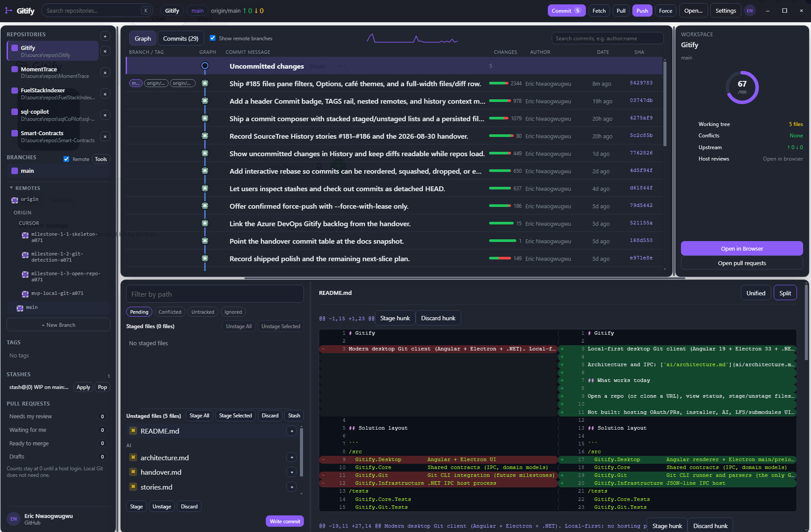Switch the diff to Unified view
This screenshot has width=811, height=532.
pos(756,293)
